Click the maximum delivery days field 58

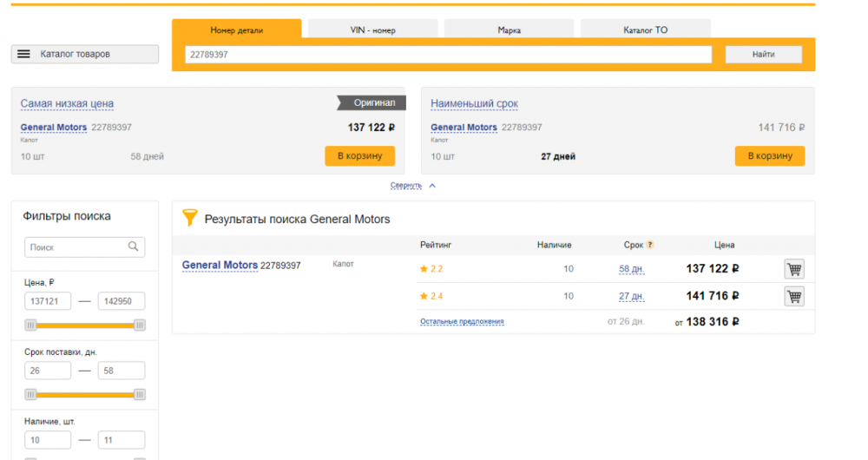(x=122, y=371)
